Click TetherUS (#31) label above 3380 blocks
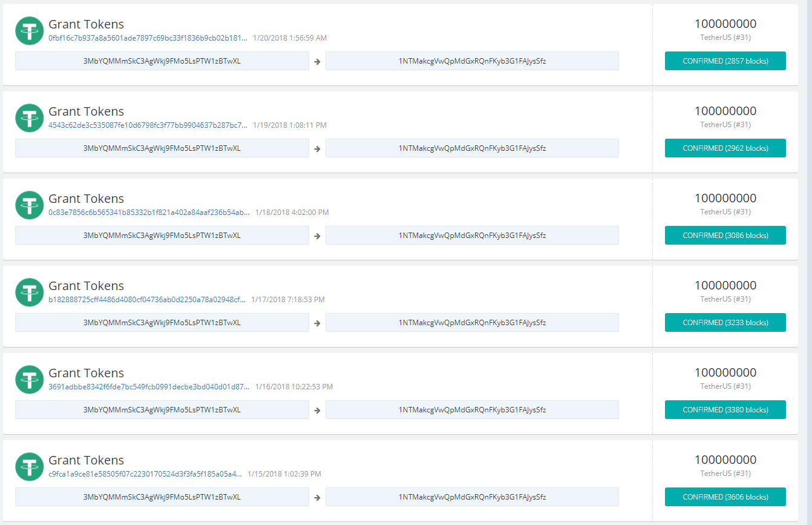Image resolution: width=812 pixels, height=525 pixels. [x=725, y=386]
